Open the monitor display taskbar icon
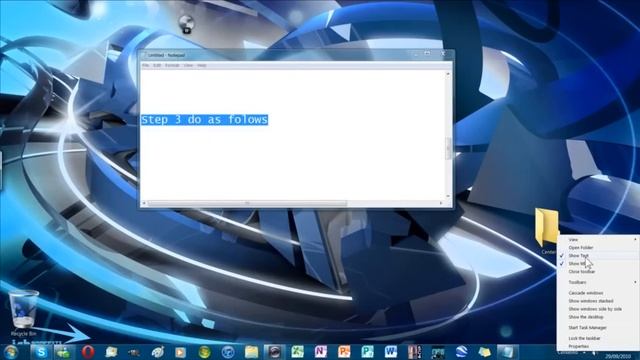The image size is (640, 360). pyautogui.click(x=438, y=352)
